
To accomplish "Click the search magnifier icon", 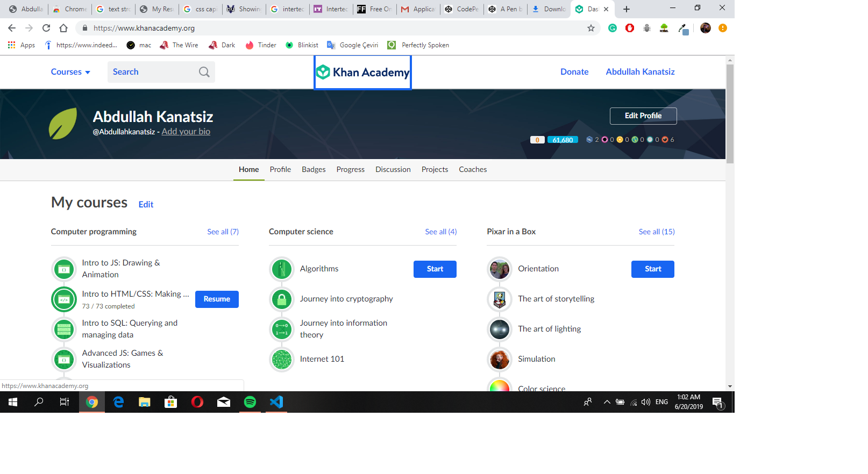I will click(x=204, y=72).
